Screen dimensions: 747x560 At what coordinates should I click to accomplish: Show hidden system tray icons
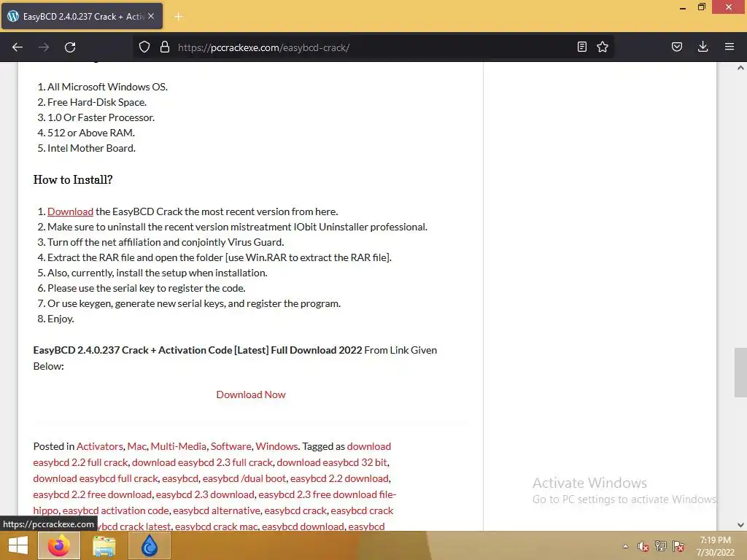tap(625, 546)
